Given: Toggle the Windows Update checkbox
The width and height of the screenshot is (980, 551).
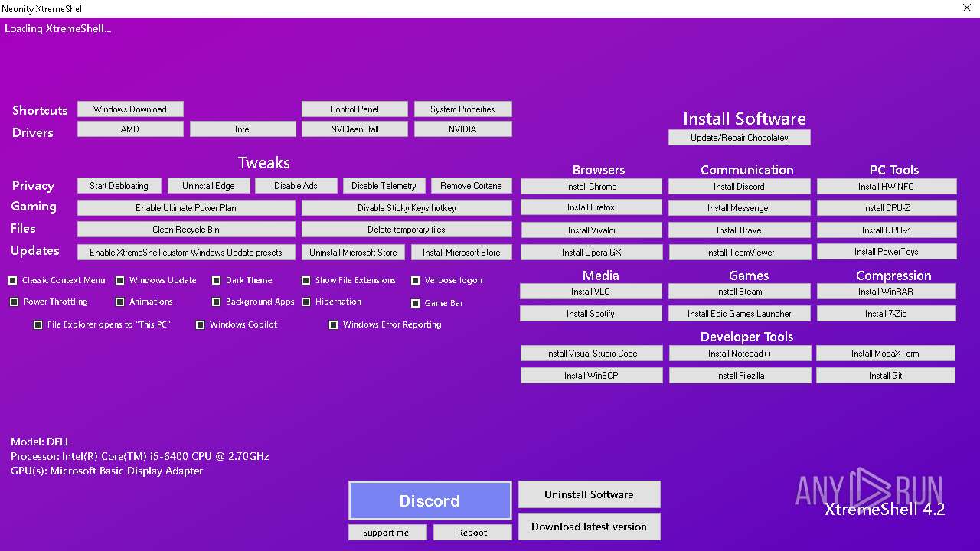Looking at the screenshot, I should point(120,281).
